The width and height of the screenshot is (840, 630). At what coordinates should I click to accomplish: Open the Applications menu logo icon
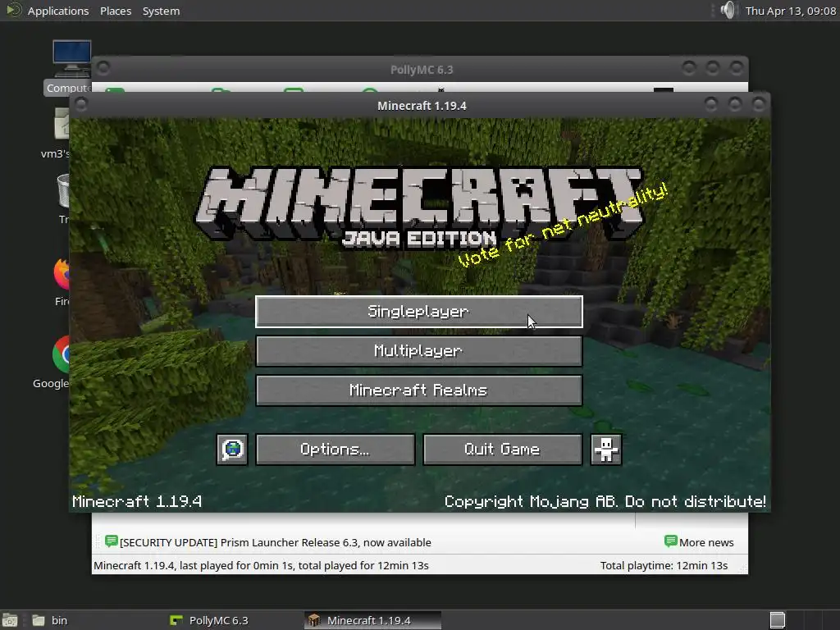pyautogui.click(x=13, y=10)
